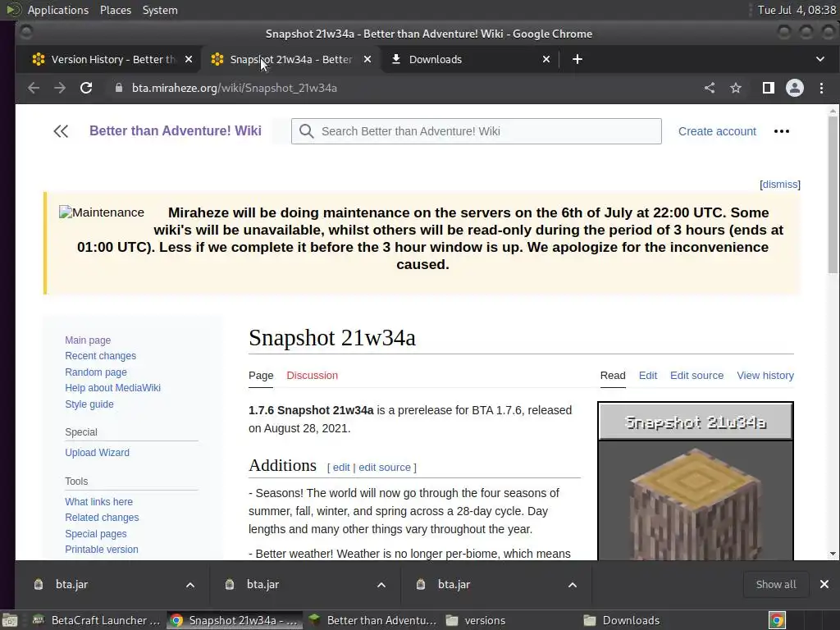Open Chrome's three-dot menu
The height and width of the screenshot is (630, 840).
tap(821, 88)
